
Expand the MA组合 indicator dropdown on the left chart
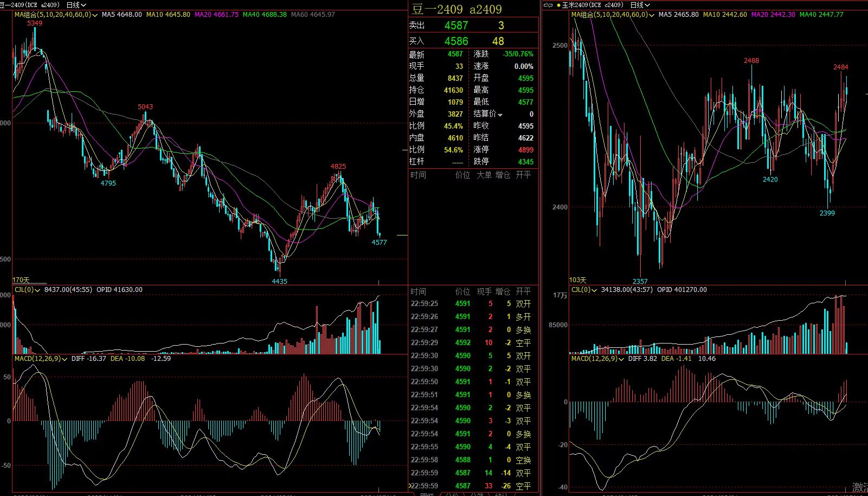tap(96, 15)
